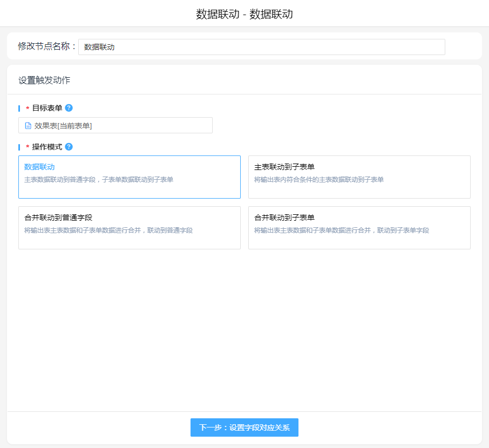Open the 效果表[当前表单] target form selector
Image resolution: width=489 pixels, height=448 pixels.
(116, 126)
